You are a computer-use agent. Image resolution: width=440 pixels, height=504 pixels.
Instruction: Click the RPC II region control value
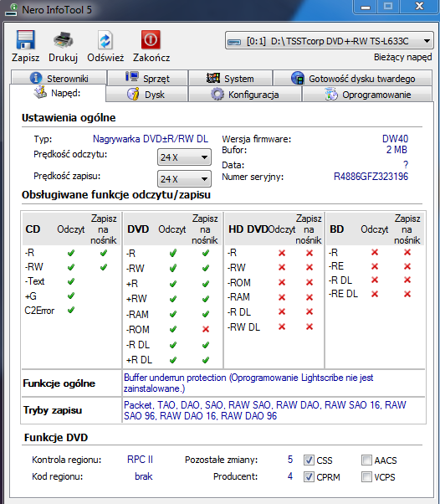140,460
